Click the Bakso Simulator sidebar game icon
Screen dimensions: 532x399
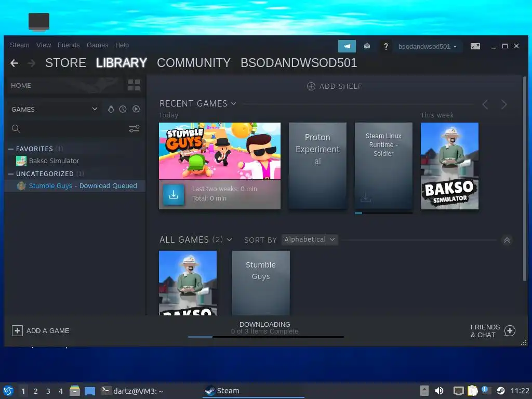point(21,161)
